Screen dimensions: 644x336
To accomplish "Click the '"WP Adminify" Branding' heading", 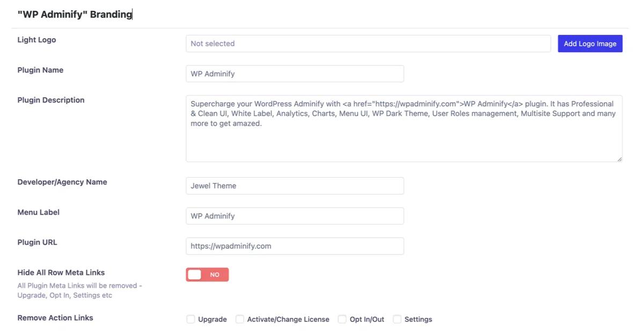I will (75, 14).
